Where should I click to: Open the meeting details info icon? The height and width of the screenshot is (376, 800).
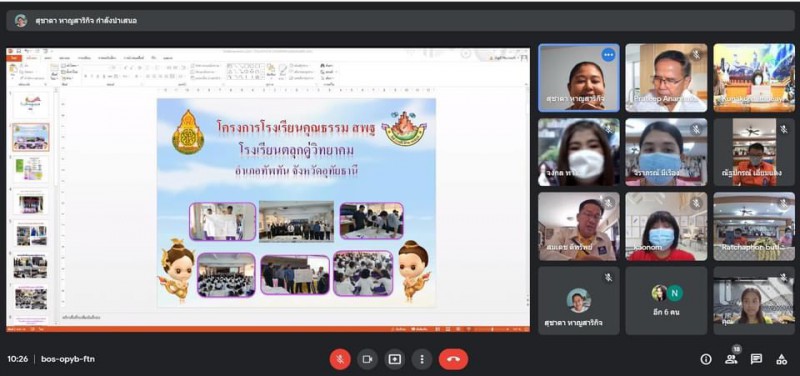pyautogui.click(x=706, y=359)
